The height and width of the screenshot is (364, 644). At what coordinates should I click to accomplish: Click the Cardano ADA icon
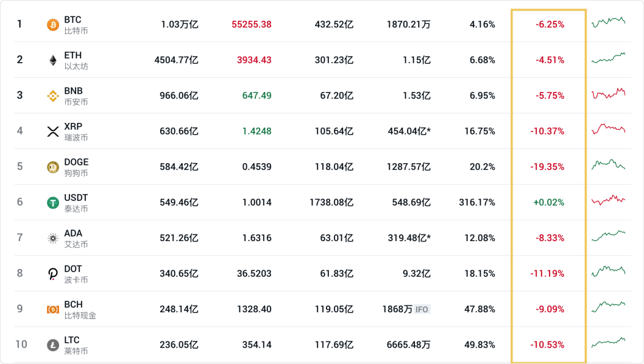pos(53,238)
